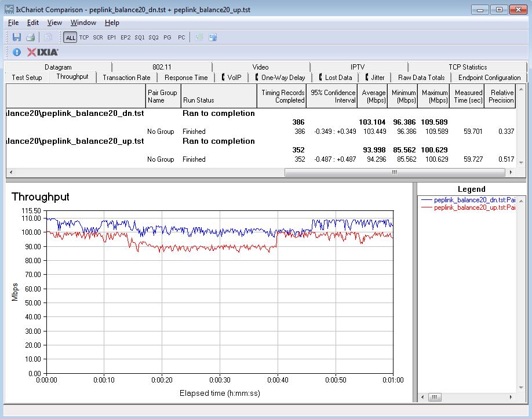The width and height of the screenshot is (532, 419).
Task: Click the blue info circle icon
Action: 17,52
